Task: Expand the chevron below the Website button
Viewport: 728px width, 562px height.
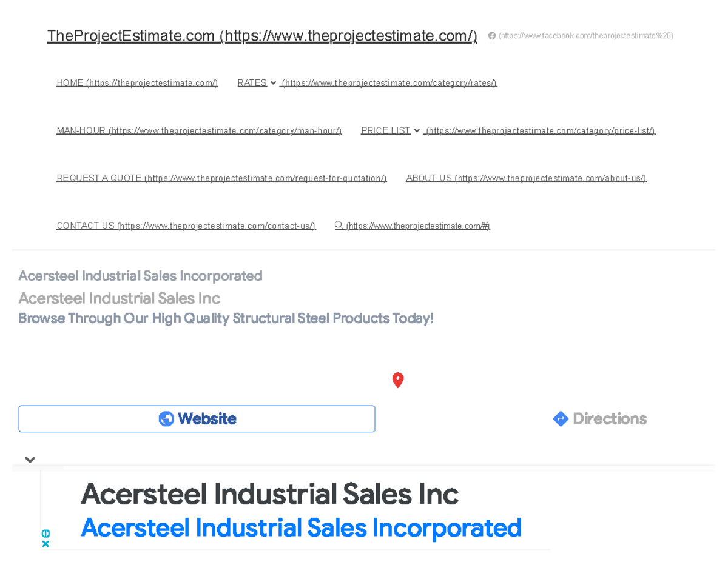Action: pos(30,460)
